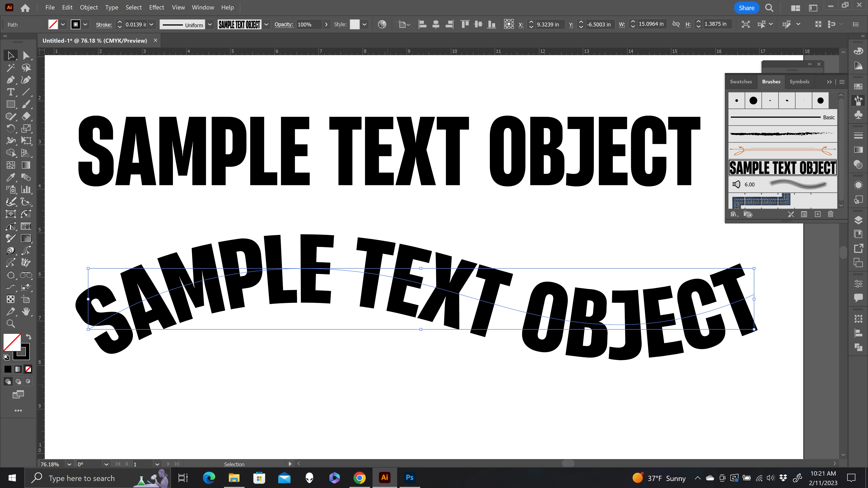Click the Opacity label link
Viewport: 868px width, 488px height.
click(x=284, y=24)
